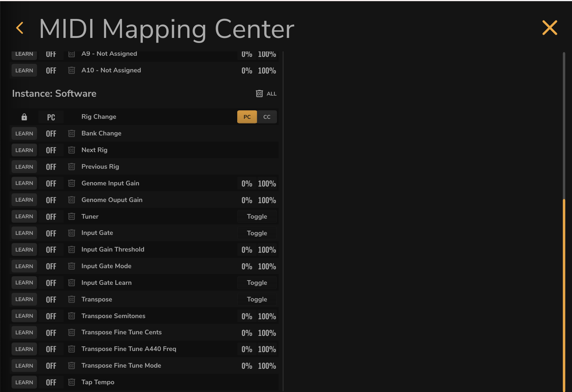This screenshot has height=392, width=572.
Task: Click the 0% min value for Input Gain Threshold
Action: pos(247,250)
